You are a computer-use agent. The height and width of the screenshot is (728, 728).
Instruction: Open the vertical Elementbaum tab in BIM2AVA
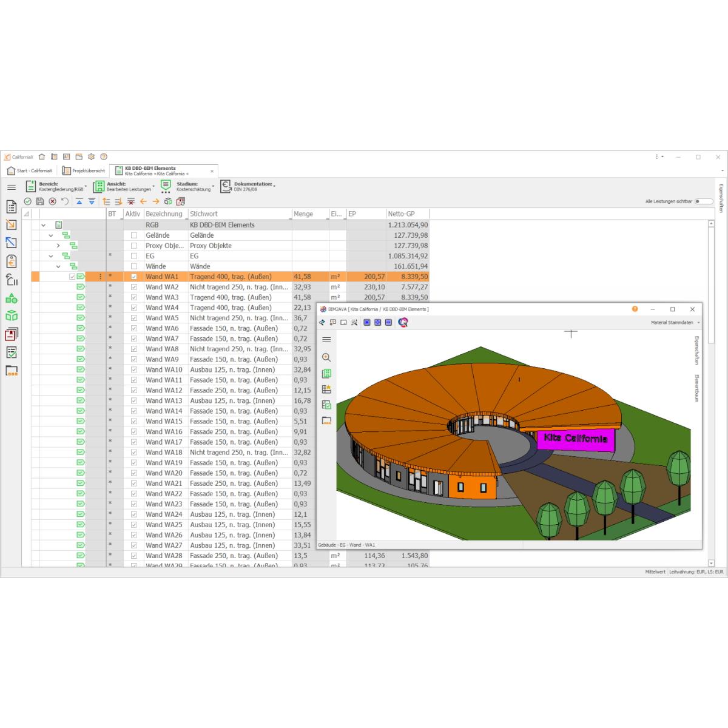coord(696,388)
